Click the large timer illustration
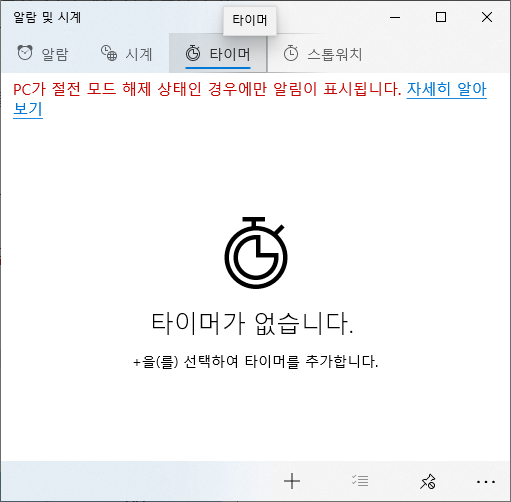 (x=256, y=253)
